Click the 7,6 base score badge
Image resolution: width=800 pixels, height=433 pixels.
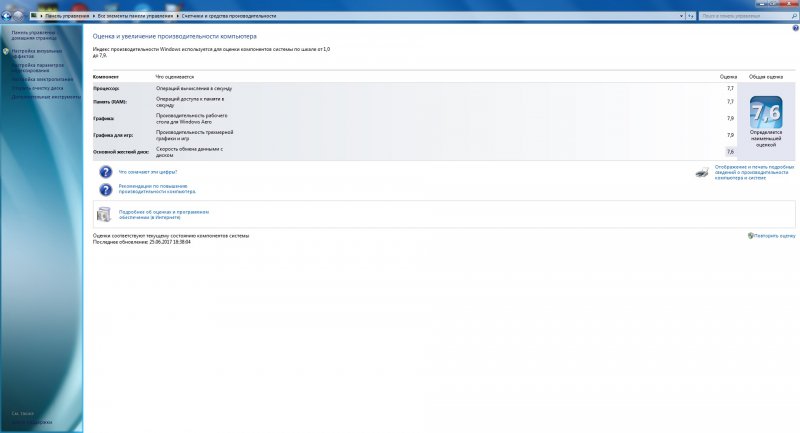point(766,119)
